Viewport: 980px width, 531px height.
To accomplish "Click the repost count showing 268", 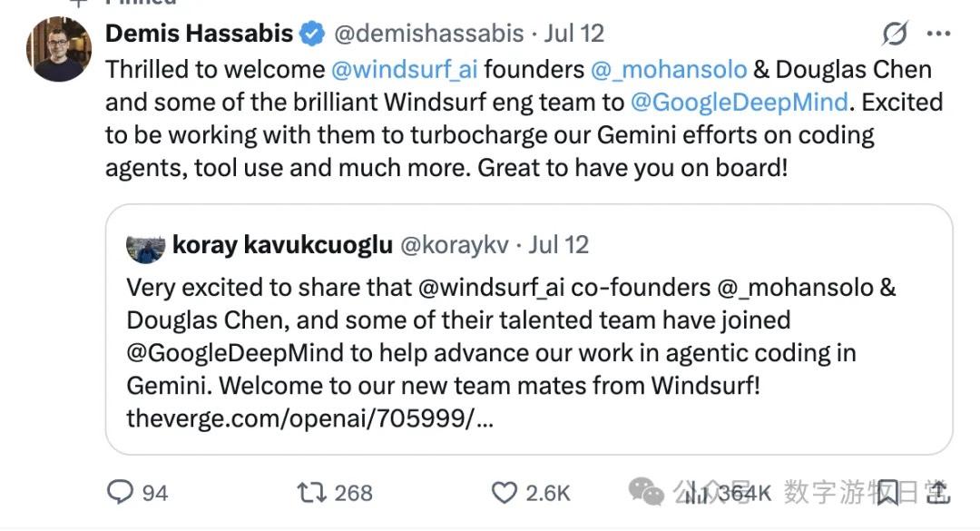I will point(354,493).
